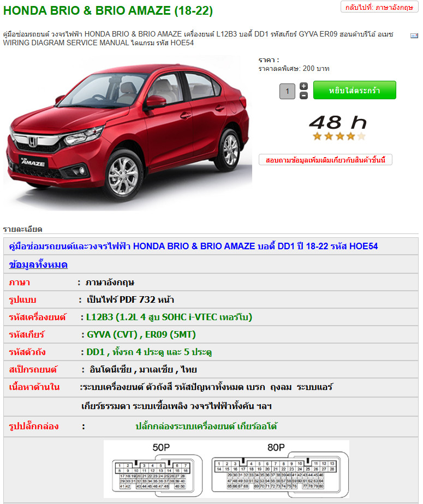Select the faded fifth rating star
423x504 pixels.
(x=361, y=136)
